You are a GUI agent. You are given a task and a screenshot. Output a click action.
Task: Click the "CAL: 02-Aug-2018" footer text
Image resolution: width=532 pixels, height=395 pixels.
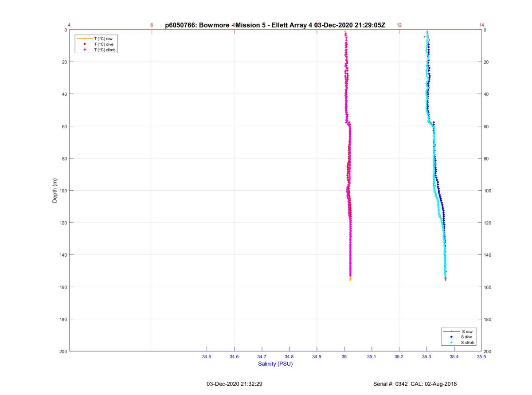tap(434, 384)
